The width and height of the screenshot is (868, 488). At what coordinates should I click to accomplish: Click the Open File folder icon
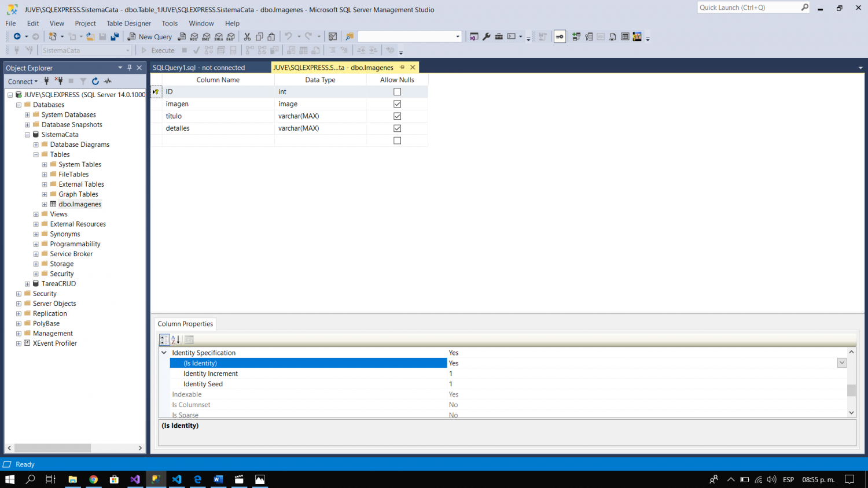coord(90,36)
